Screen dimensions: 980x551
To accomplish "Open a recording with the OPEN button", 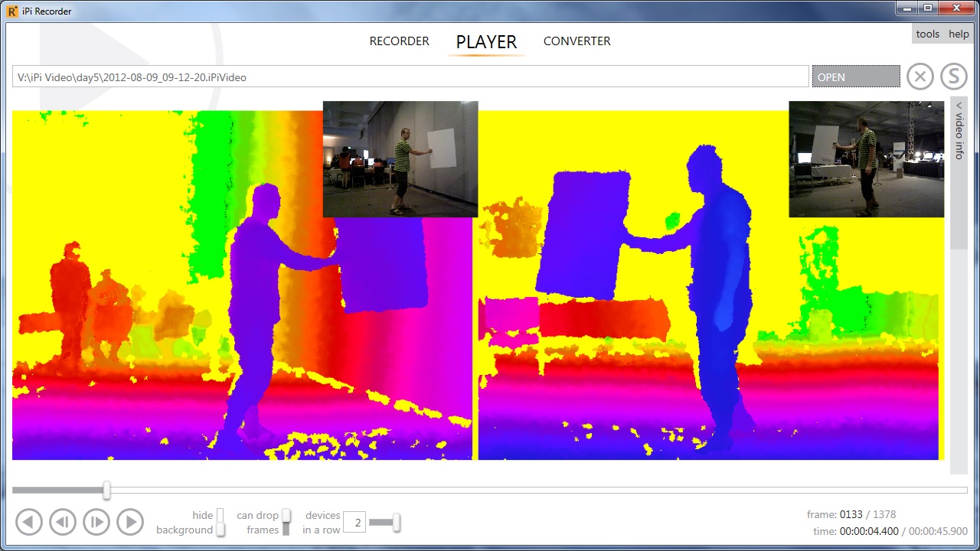I will [x=855, y=76].
